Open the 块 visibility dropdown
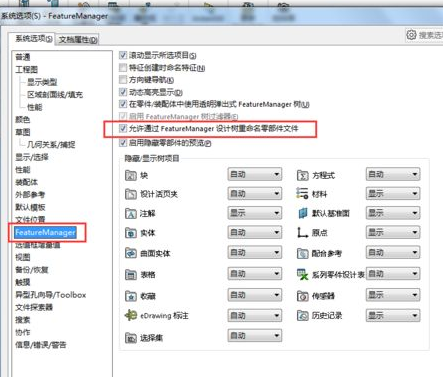443x377 pixels. pos(255,174)
